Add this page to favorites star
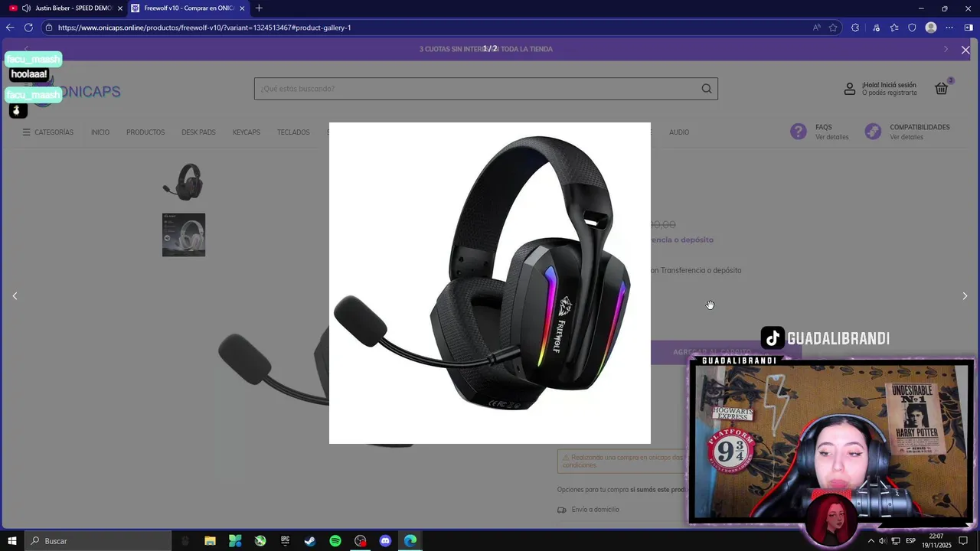The height and width of the screenshot is (551, 980). coord(833,28)
